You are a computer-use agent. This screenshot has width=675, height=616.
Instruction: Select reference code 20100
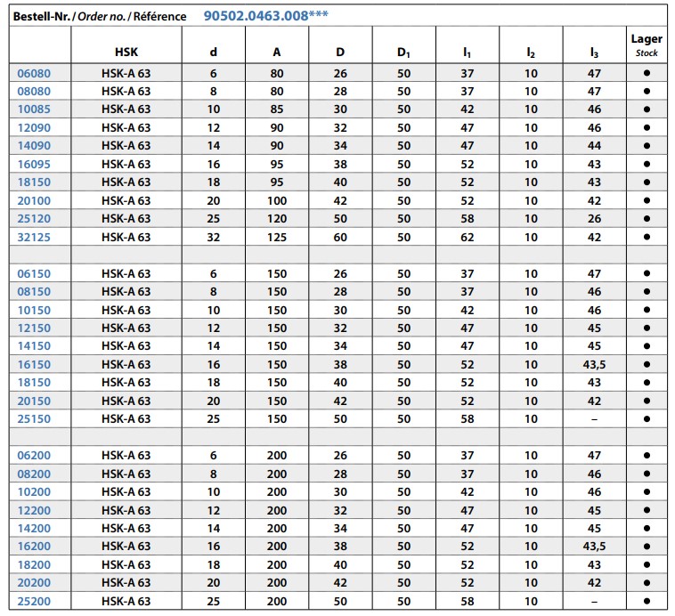34,201
